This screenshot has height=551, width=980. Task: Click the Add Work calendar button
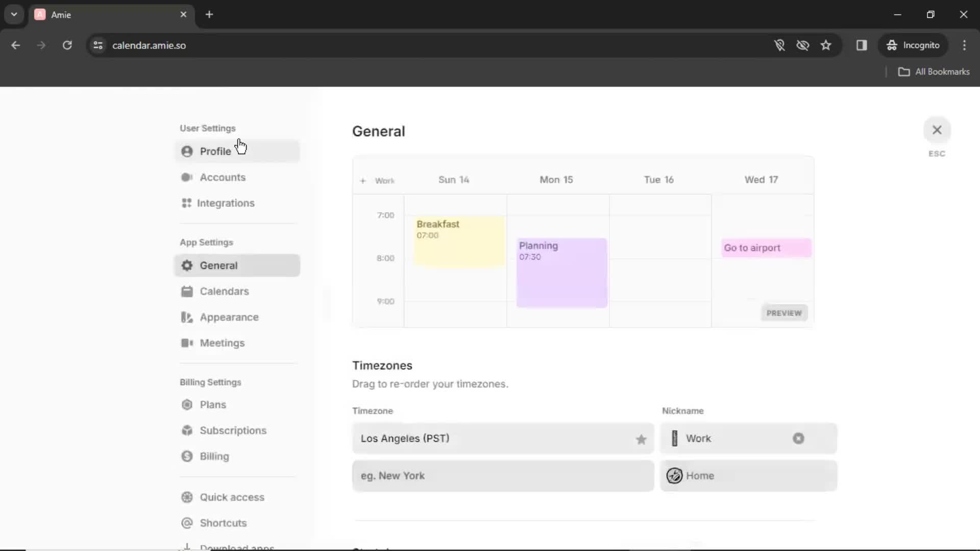(x=363, y=180)
